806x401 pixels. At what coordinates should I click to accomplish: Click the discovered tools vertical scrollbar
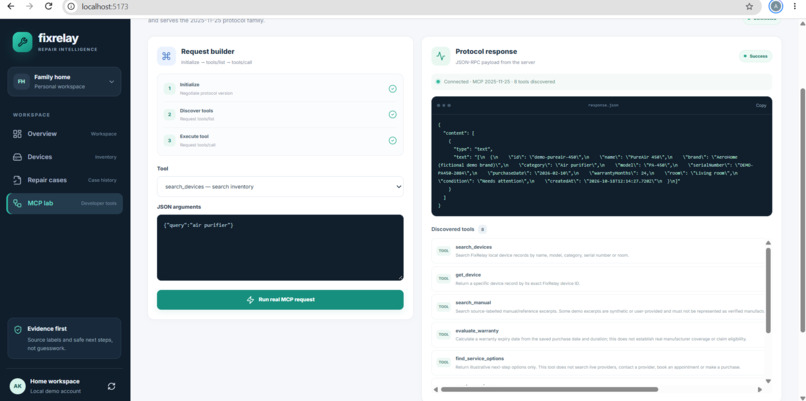tap(768, 290)
